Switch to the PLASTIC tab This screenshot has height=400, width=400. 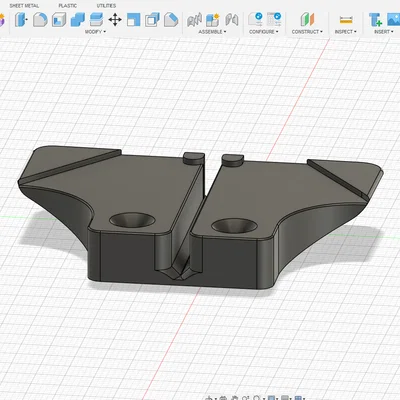coord(68,6)
